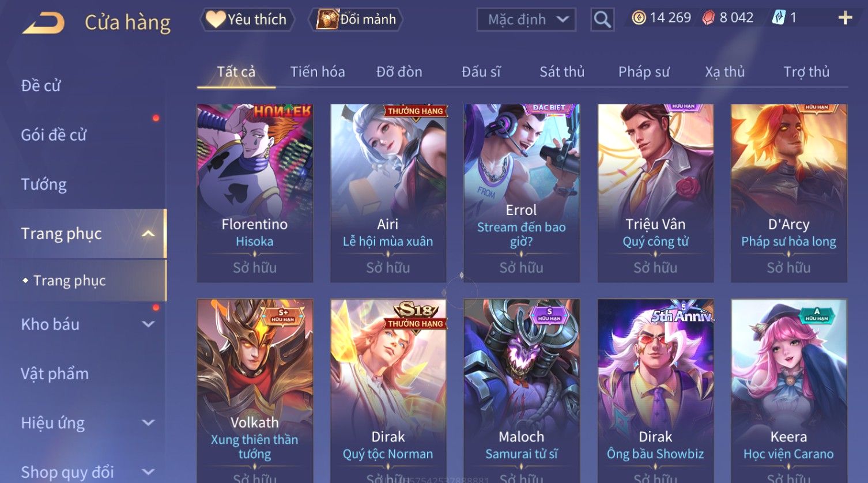Expand the Kho báu sidebar section
Screen dimensions: 868x483
click(148, 324)
